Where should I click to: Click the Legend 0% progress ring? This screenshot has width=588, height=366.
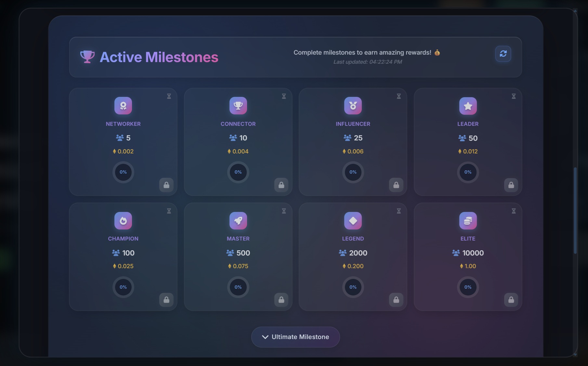point(353,287)
